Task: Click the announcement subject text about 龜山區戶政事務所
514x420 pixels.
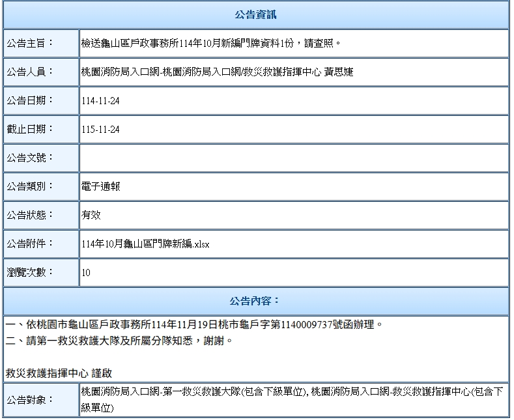Action: click(x=212, y=44)
